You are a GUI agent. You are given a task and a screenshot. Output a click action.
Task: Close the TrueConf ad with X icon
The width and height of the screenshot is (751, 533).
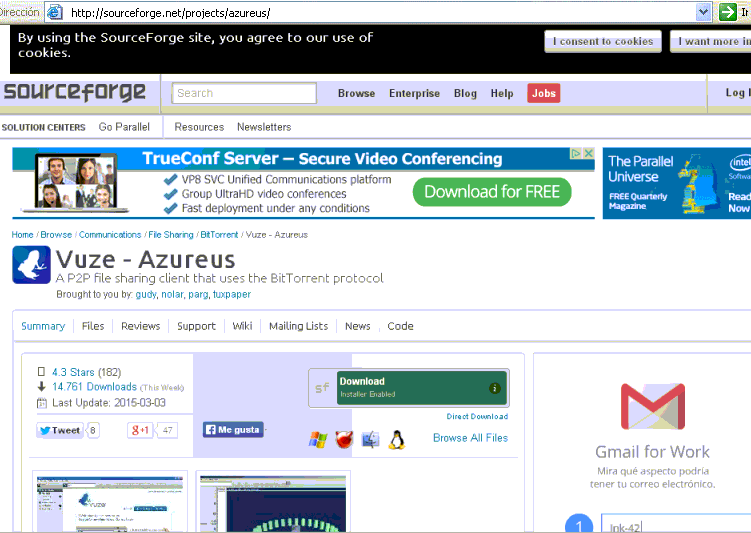tap(589, 153)
